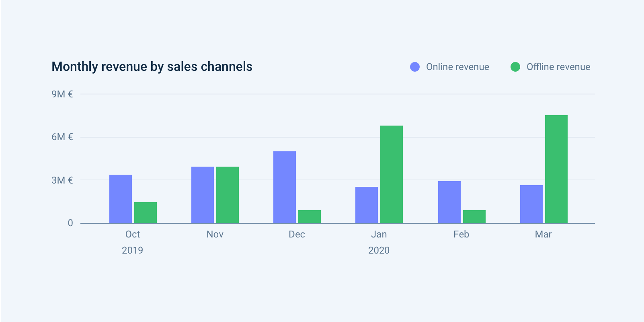
Task: Select the December online revenue bar
Action: [x=285, y=187]
